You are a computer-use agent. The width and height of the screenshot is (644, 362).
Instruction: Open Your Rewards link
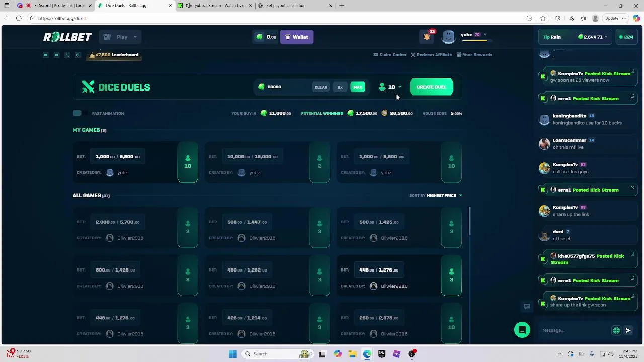(x=474, y=55)
